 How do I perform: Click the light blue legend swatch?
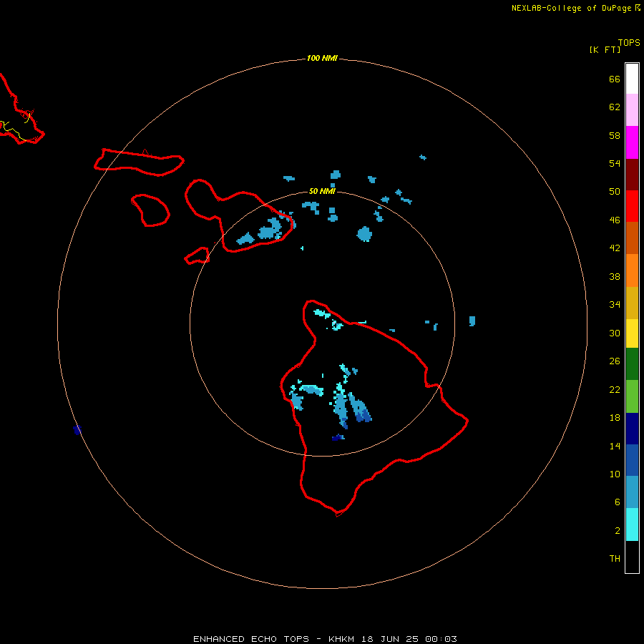click(632, 492)
